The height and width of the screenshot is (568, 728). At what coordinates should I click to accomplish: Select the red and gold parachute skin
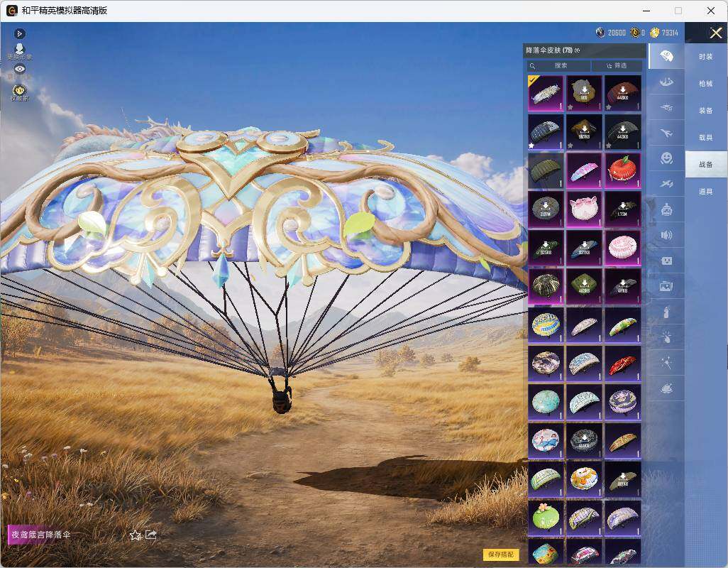coord(622,364)
